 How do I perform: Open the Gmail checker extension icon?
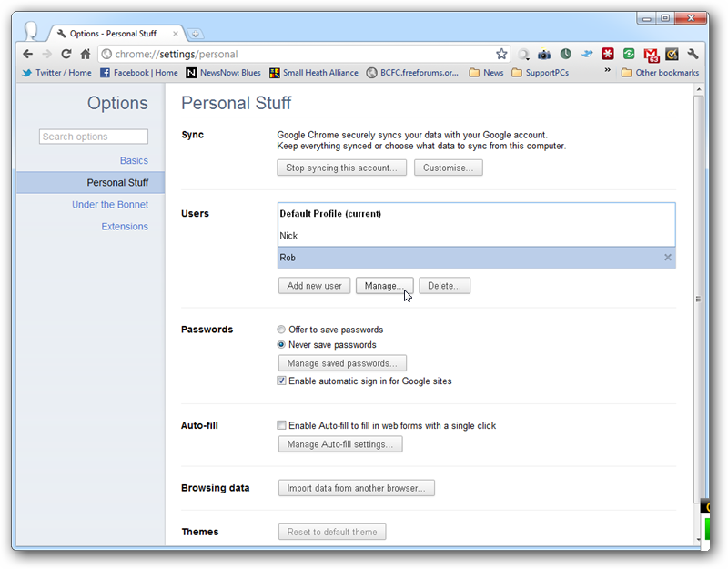(x=651, y=55)
